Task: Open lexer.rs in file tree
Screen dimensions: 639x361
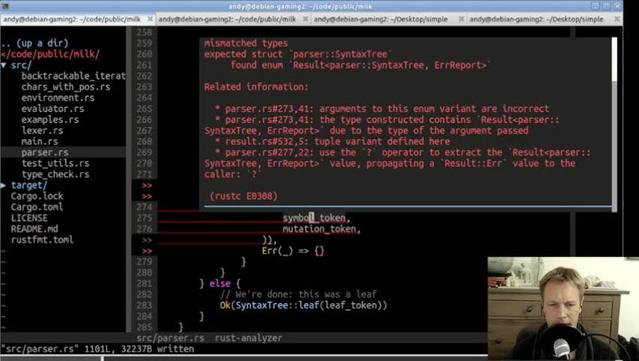Action: (42, 130)
